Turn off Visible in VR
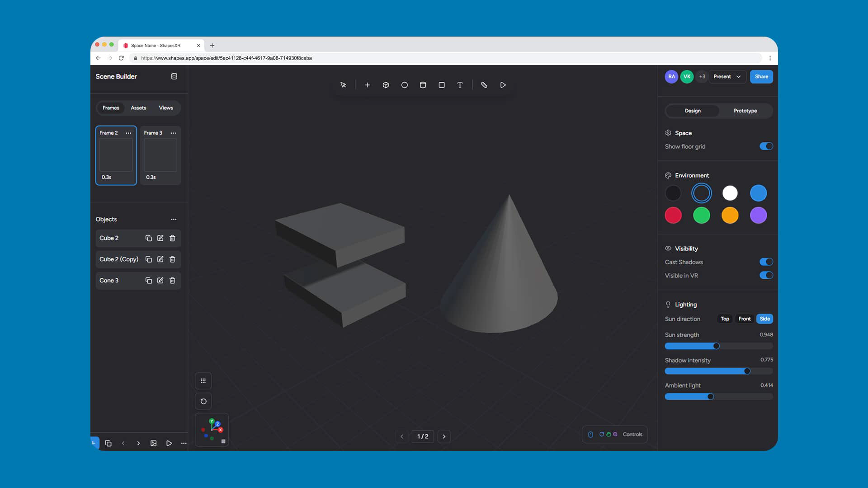This screenshot has width=868, height=488. tap(766, 276)
